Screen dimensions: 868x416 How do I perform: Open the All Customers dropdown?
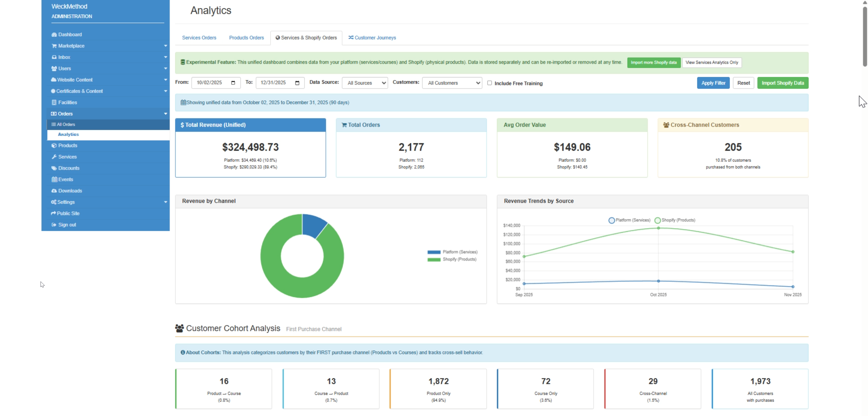pos(452,83)
